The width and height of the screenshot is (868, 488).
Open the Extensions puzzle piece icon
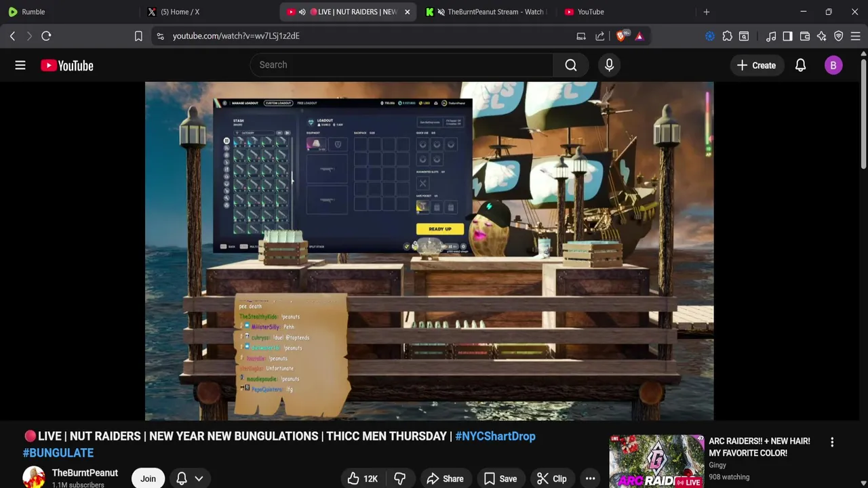coord(727,36)
